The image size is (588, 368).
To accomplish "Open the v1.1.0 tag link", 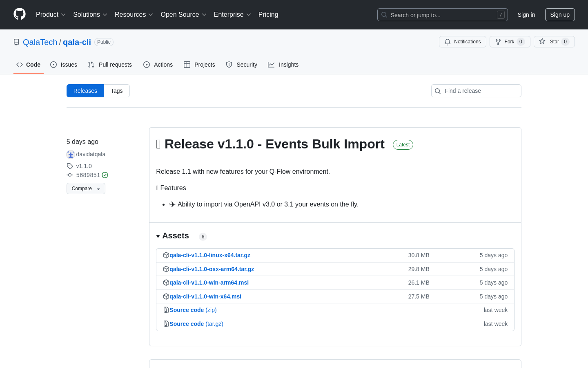I will coord(84,166).
